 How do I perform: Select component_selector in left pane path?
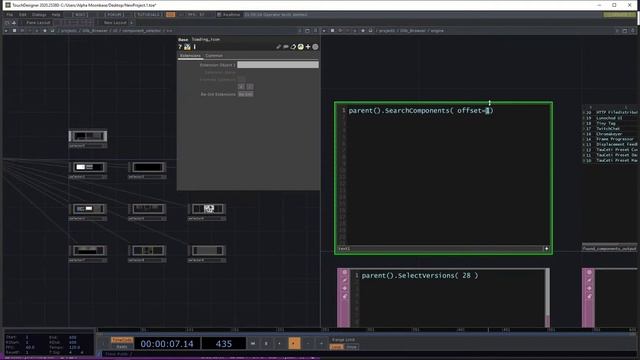pyautogui.click(x=142, y=31)
